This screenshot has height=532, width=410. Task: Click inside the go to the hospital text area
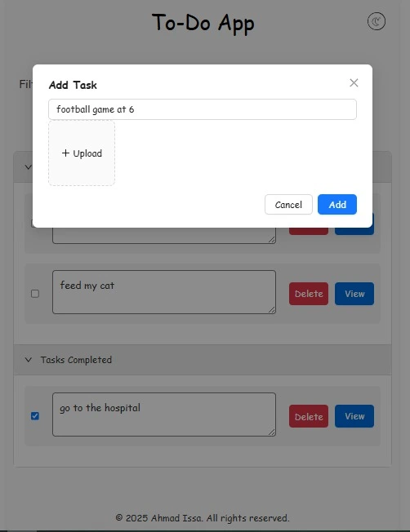pyautogui.click(x=164, y=415)
